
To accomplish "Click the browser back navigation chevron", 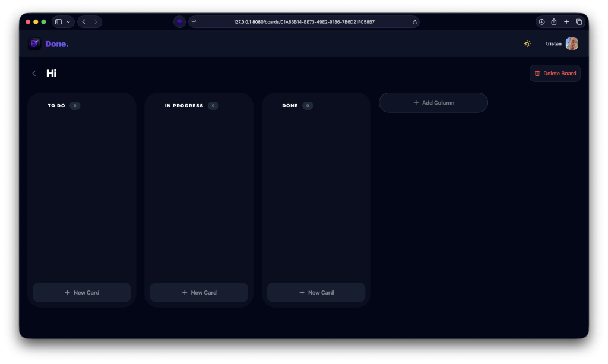I will click(x=83, y=21).
